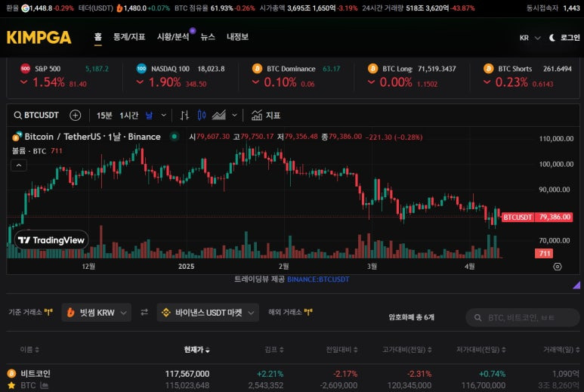Click the 암호화폐 총 6개 count text
Viewport: 584px width, 392px height.
(x=411, y=317)
